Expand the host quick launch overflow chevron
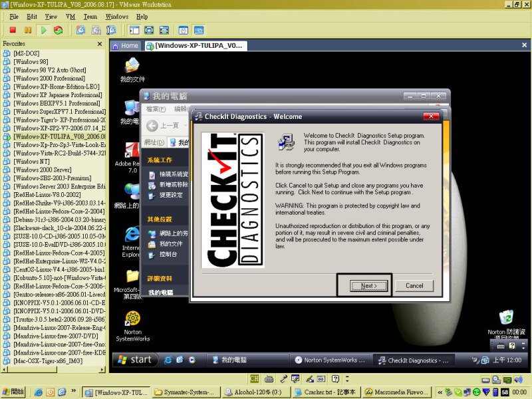The width and height of the screenshot is (532, 399). pyautogui.click(x=73, y=391)
